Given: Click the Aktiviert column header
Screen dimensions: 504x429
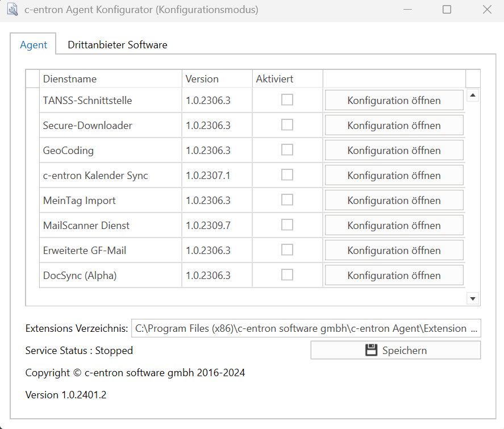Looking at the screenshot, I should (x=288, y=79).
